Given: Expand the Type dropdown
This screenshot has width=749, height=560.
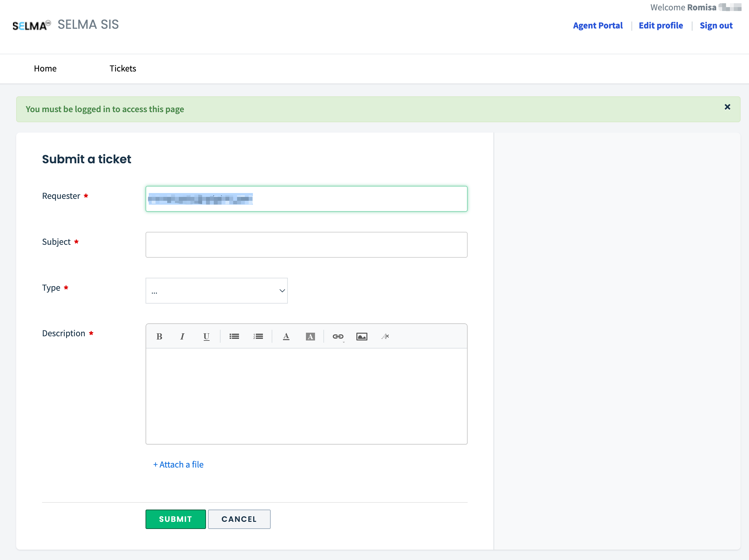Looking at the screenshot, I should pos(216,291).
